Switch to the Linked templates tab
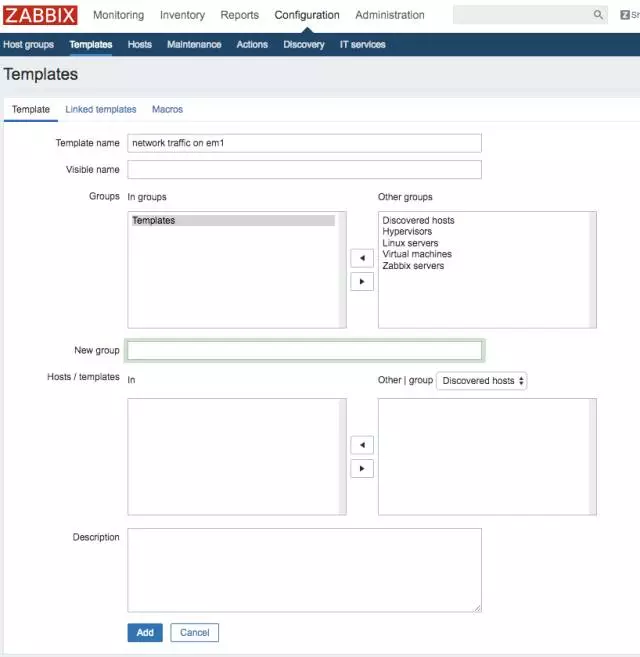This screenshot has height=657, width=640. 101,109
